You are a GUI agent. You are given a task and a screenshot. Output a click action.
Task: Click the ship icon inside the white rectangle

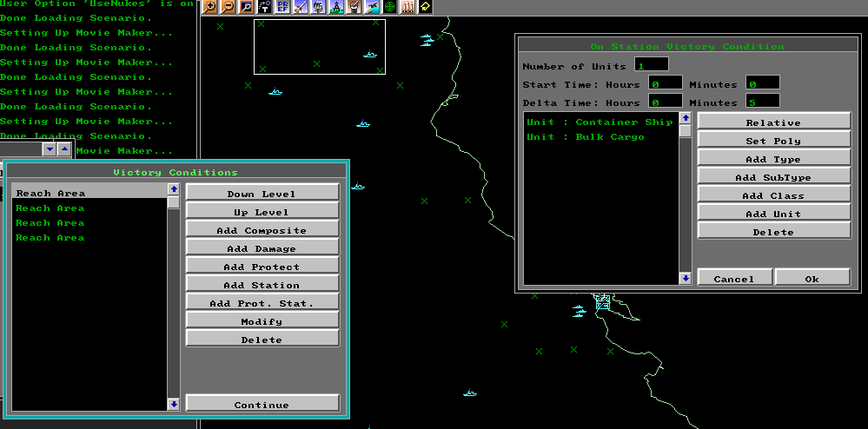370,54
